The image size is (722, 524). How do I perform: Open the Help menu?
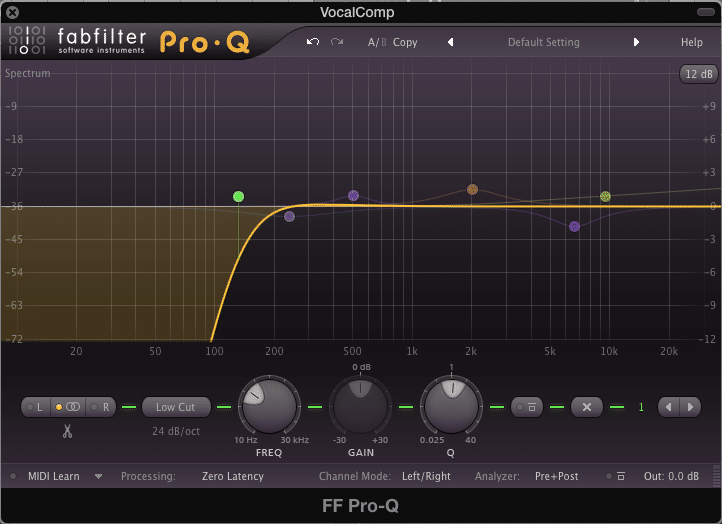click(x=692, y=42)
